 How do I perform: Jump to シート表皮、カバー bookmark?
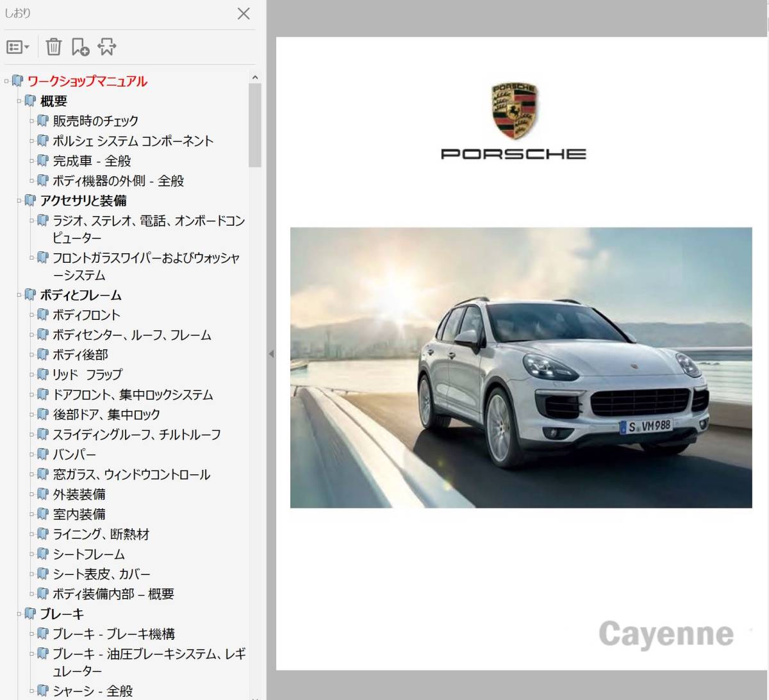coord(101,574)
